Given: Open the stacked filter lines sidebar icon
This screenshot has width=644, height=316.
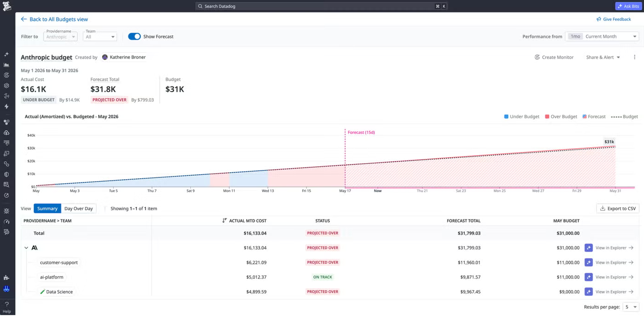Looking at the screenshot, I should coord(6,143).
